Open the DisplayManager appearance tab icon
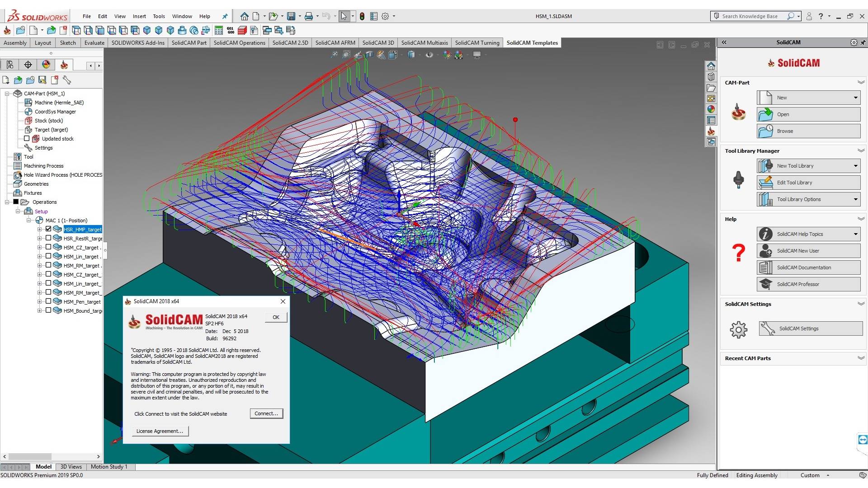 46,65
